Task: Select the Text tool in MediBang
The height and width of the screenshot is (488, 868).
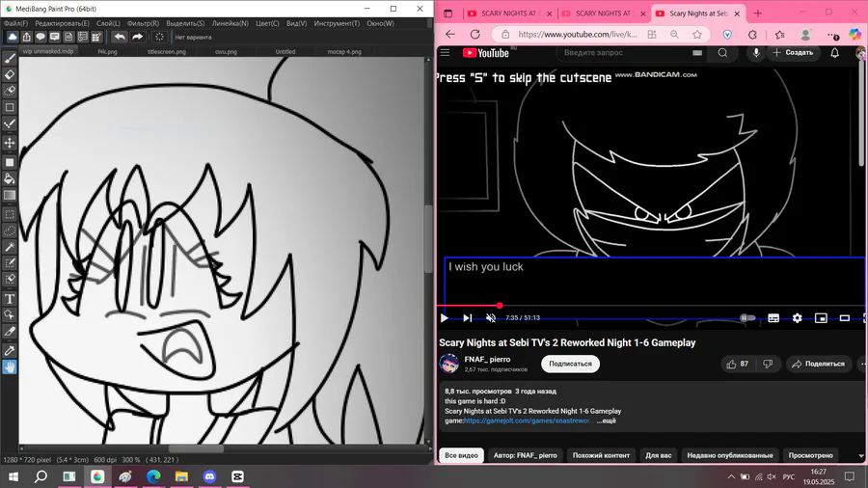Action: click(x=10, y=299)
